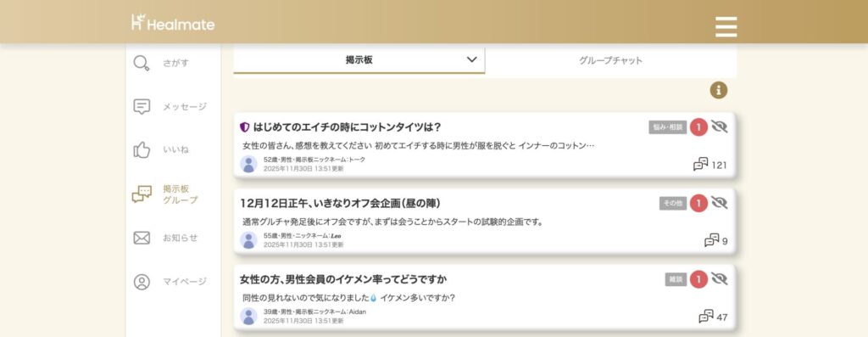Viewport: 868px width, 337px height.
Task: Click the reply count 47
Action: (722, 317)
